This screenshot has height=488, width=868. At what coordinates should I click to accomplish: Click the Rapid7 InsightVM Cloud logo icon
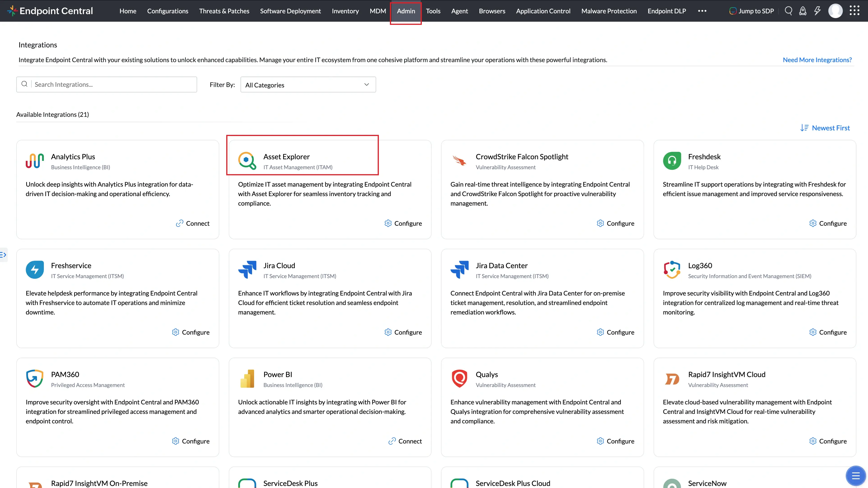672,379
